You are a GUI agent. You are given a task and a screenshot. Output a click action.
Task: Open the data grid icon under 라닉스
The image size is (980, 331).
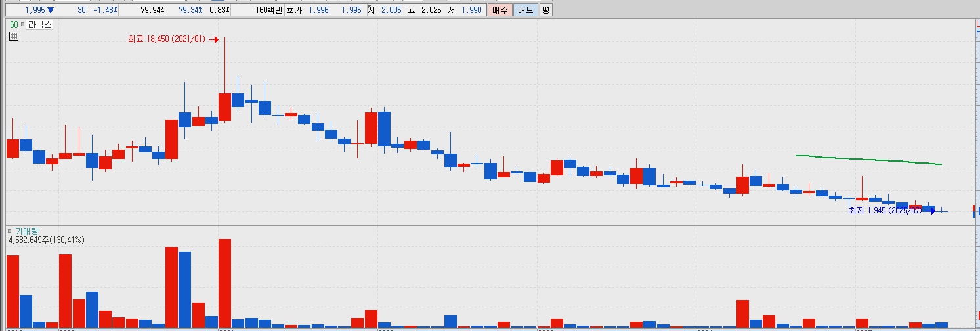tap(14, 37)
